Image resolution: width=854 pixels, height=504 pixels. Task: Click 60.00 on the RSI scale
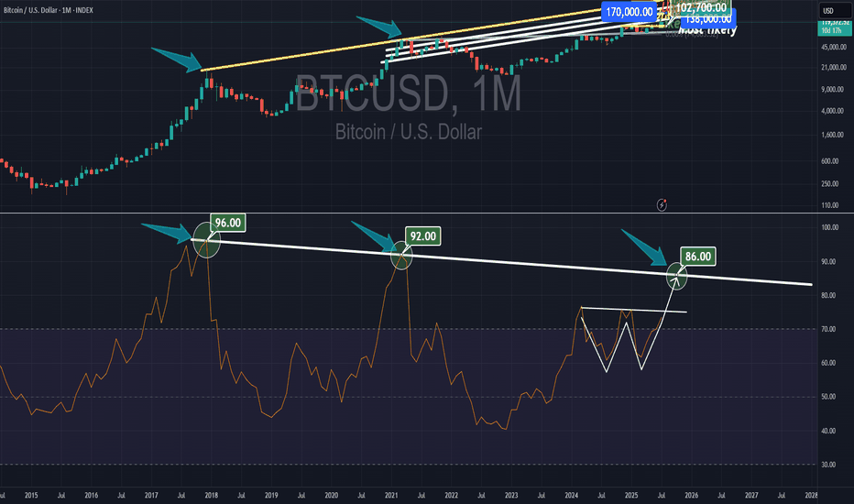point(829,364)
